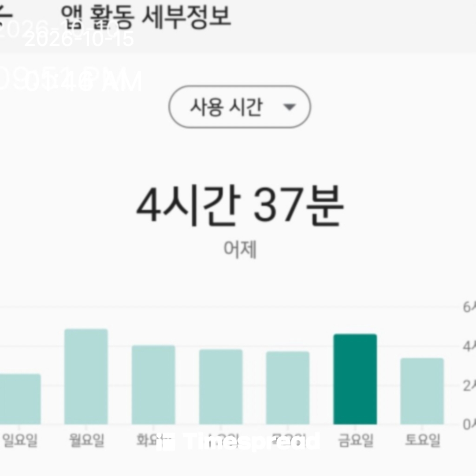The height and width of the screenshot is (476, 476).
Task: Tap the highlighted Friday (금요일) bar
Action: 355,379
